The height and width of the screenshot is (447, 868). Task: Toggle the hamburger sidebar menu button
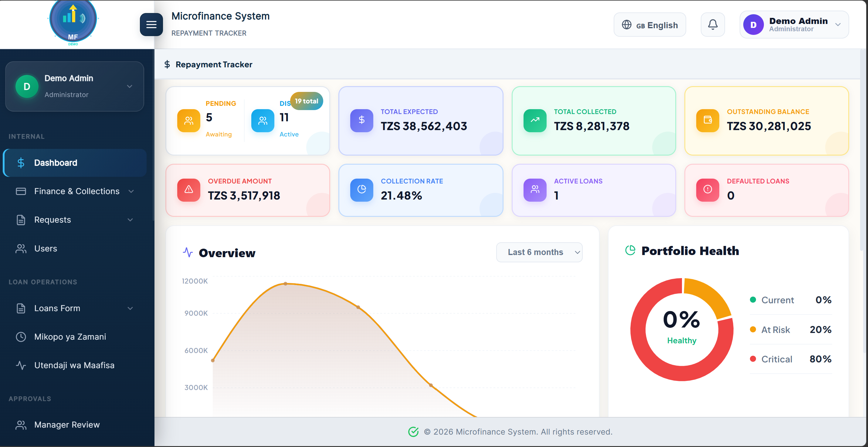tap(151, 25)
